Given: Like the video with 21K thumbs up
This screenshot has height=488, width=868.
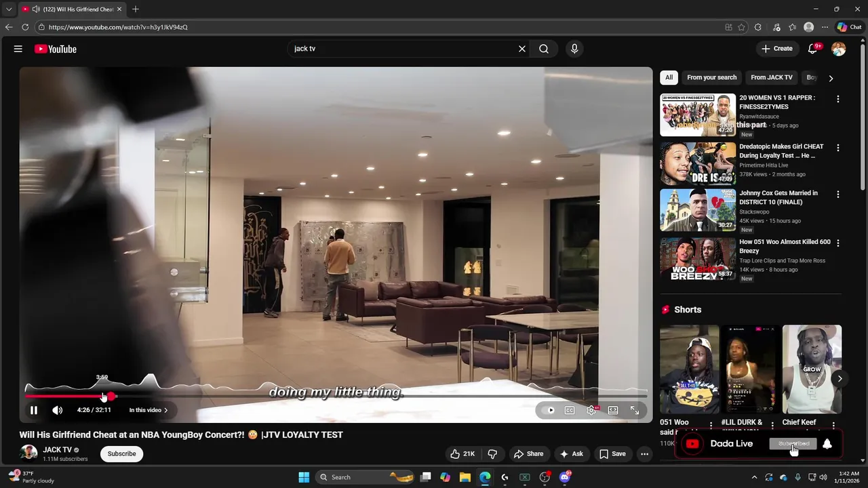Looking at the screenshot, I should tap(462, 454).
